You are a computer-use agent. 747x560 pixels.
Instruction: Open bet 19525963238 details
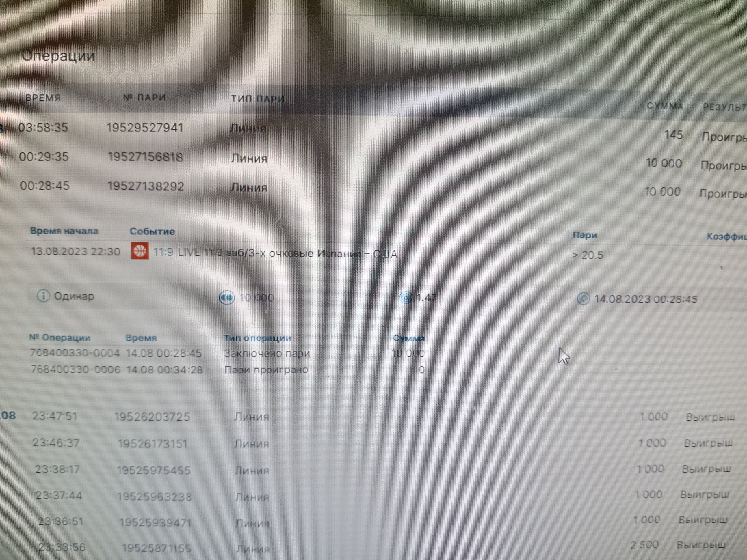click(154, 496)
